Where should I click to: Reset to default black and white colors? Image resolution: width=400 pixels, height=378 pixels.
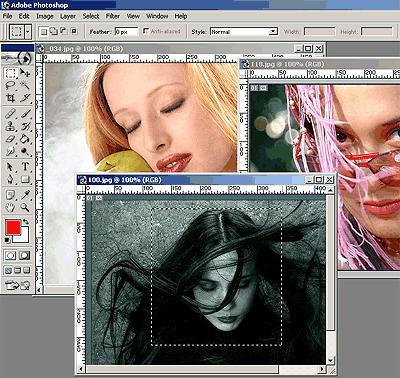pyautogui.click(x=7, y=240)
